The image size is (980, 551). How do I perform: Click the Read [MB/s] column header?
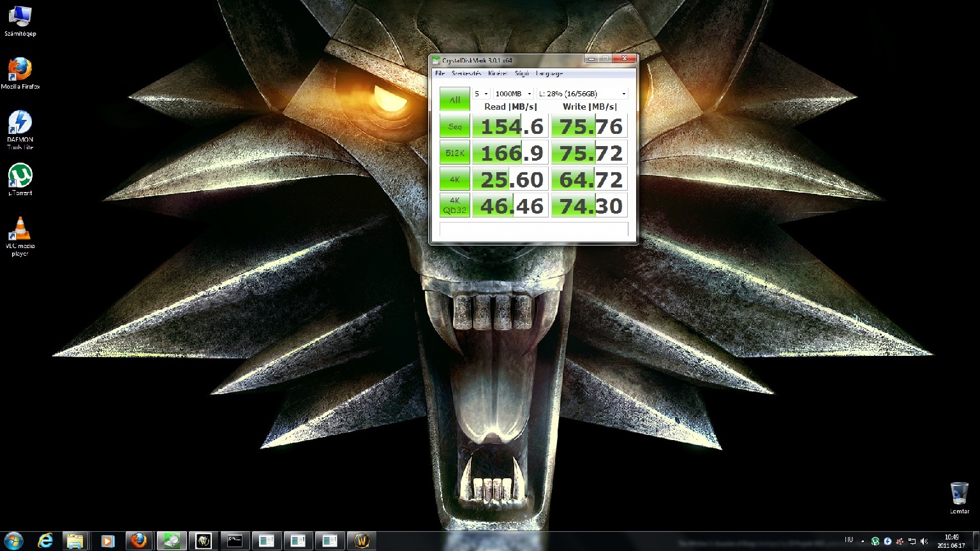(510, 107)
